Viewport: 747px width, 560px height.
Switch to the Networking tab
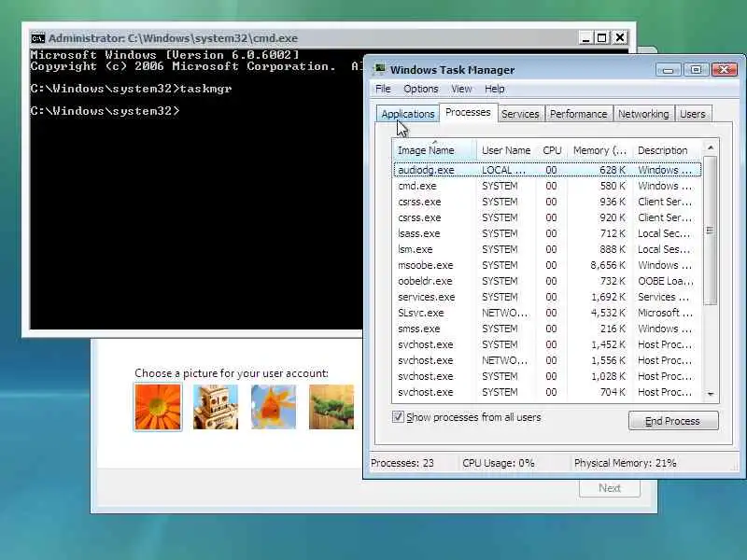click(643, 114)
